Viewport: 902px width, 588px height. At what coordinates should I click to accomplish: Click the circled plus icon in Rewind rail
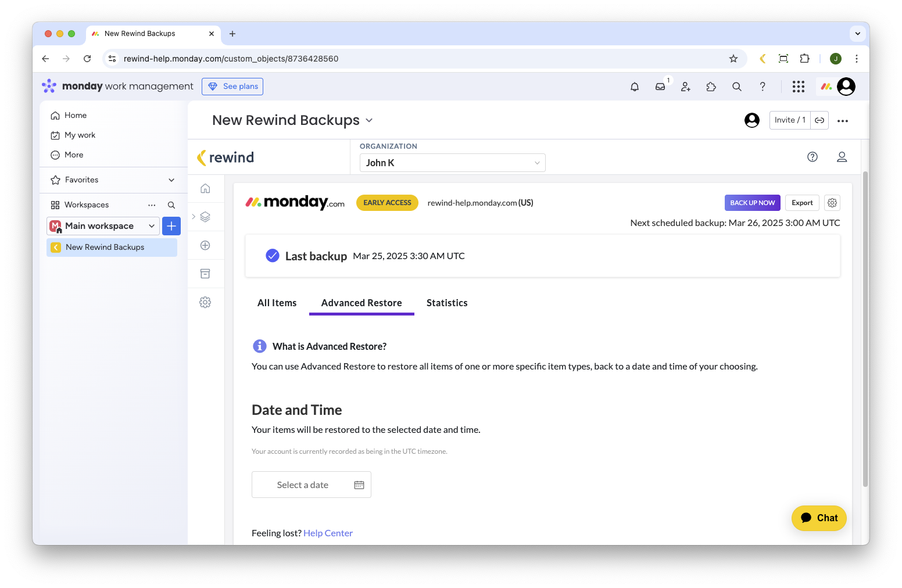coord(205,245)
